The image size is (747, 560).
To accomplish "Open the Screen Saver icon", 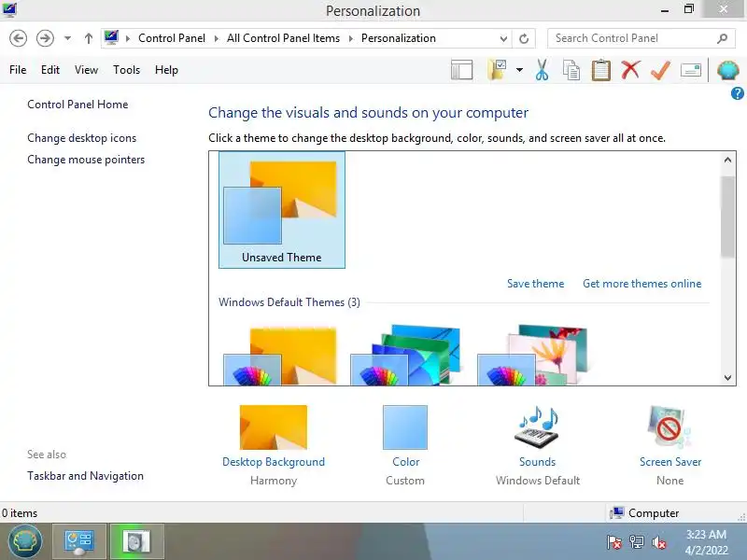I will click(669, 427).
